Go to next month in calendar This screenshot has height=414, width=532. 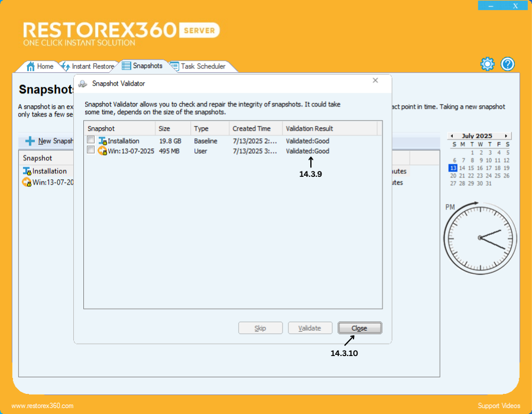click(x=506, y=136)
